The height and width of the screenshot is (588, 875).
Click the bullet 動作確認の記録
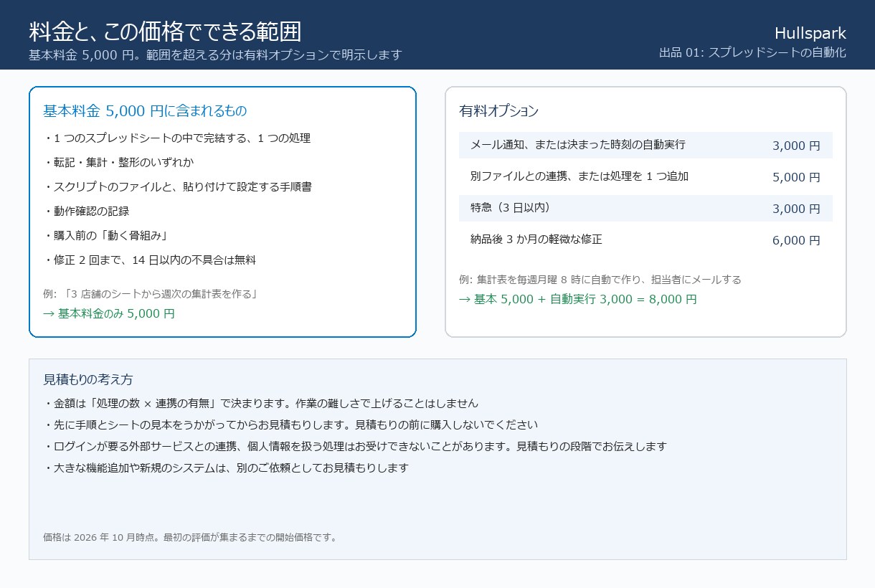86,211
